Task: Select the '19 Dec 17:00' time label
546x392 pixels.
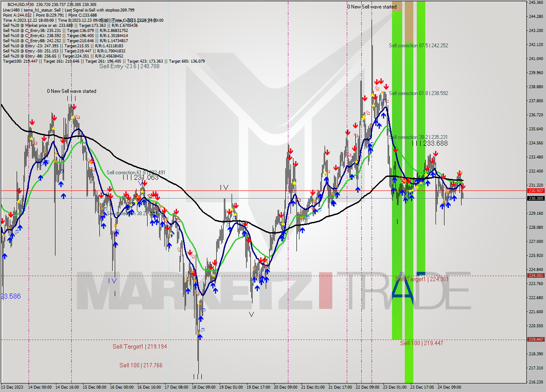Action: pyautogui.click(x=258, y=387)
